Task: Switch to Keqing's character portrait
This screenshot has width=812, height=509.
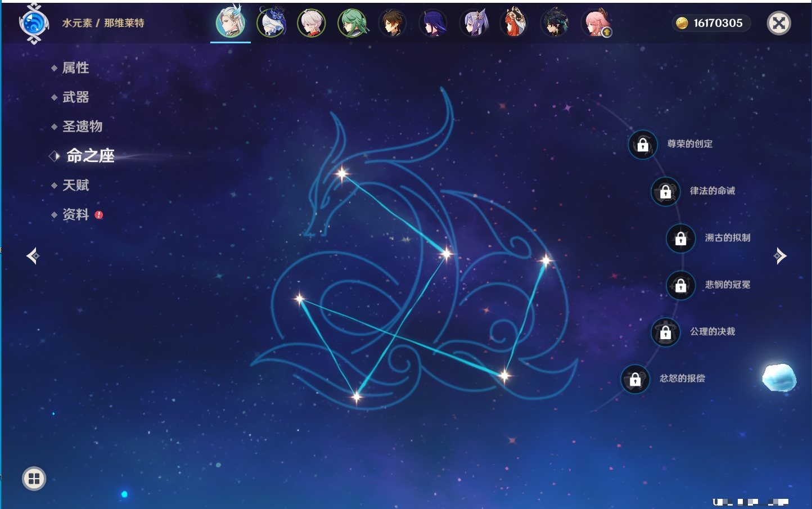Action: [474, 23]
